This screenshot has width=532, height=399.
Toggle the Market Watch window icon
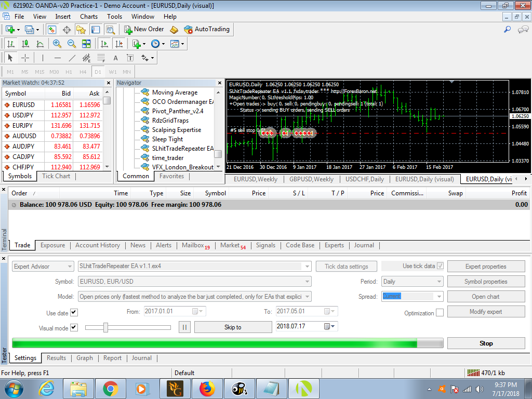pos(51,30)
